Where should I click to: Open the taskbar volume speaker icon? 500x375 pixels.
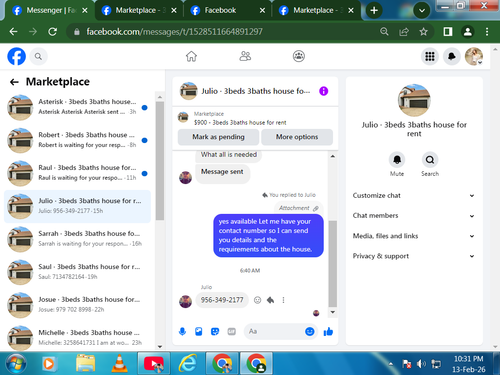point(422,364)
